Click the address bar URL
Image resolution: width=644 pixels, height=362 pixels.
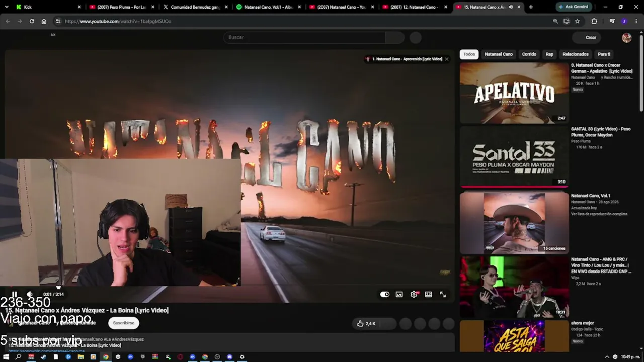tap(118, 22)
